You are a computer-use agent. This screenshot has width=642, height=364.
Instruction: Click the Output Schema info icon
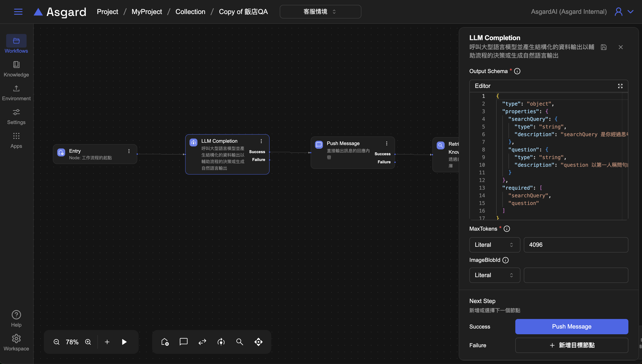tap(517, 71)
